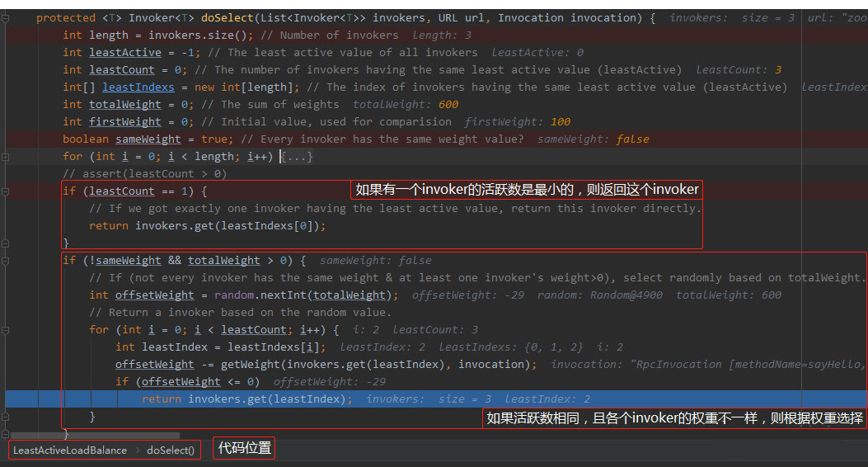Collapse the if (leastCount == 1) block

click(5, 191)
